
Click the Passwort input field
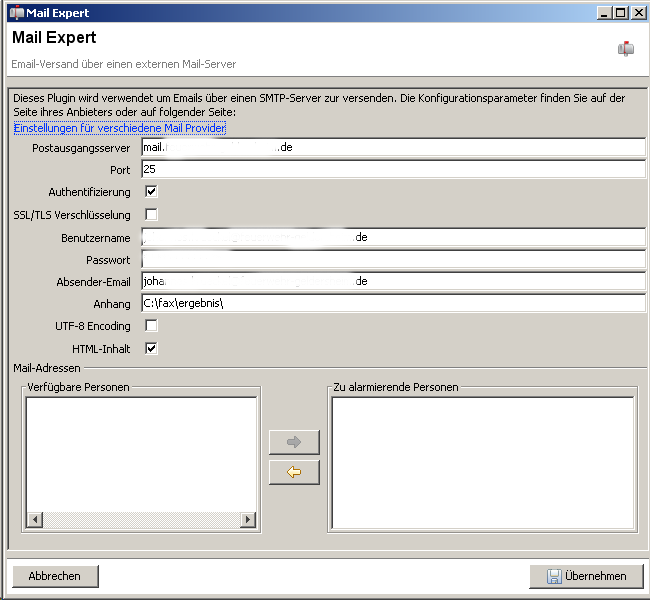click(393, 260)
